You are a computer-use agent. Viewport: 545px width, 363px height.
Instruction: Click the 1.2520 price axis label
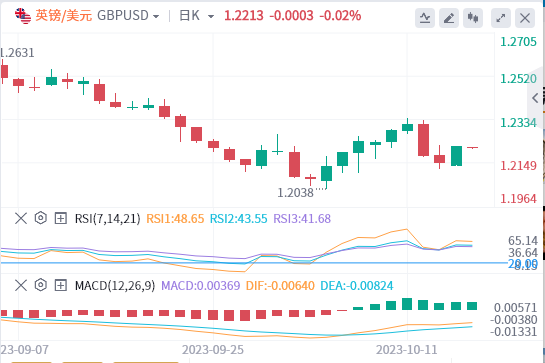click(518, 79)
